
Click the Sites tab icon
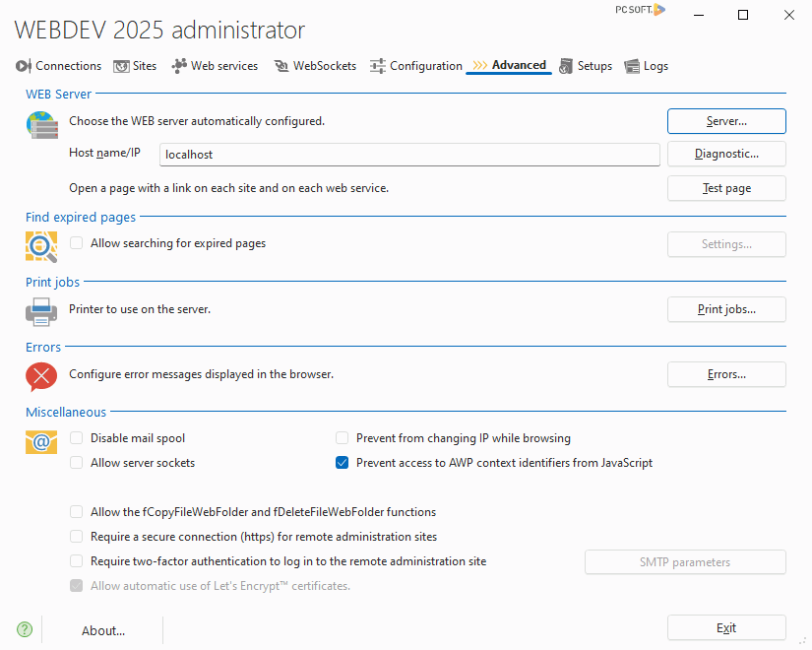click(121, 66)
